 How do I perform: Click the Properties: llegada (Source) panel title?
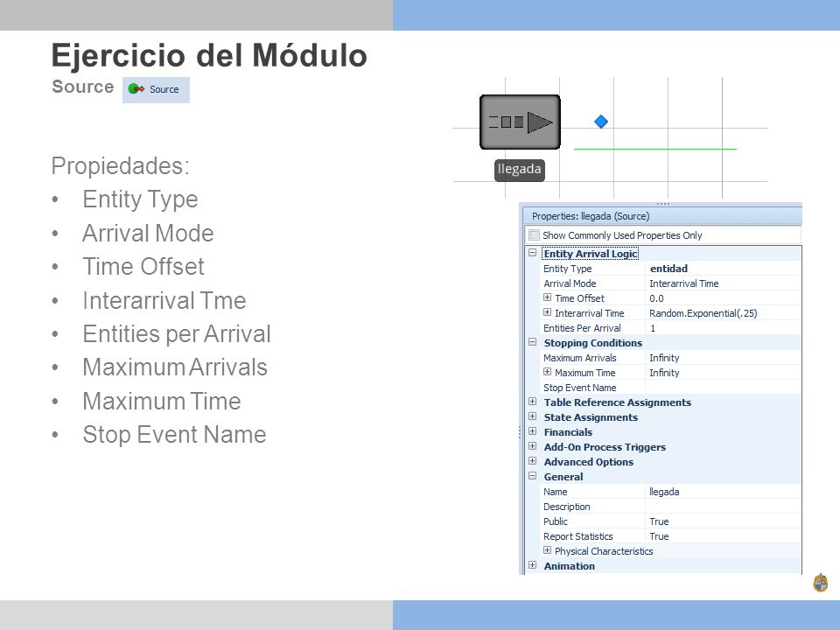click(591, 216)
